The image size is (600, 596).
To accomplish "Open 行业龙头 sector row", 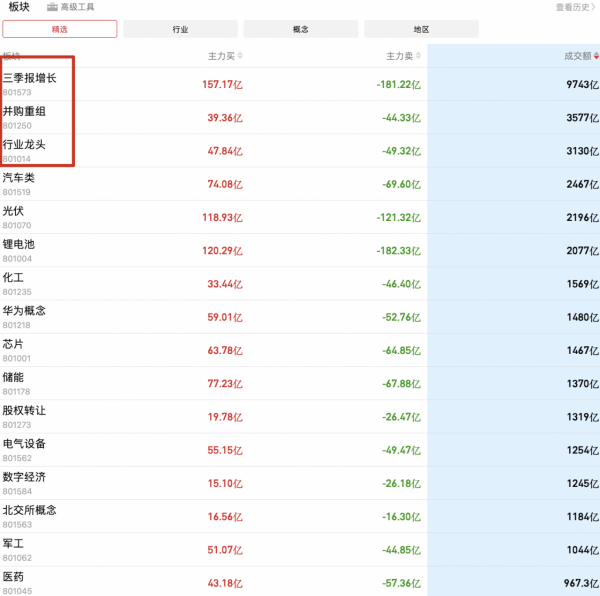I will pyautogui.click(x=300, y=151).
